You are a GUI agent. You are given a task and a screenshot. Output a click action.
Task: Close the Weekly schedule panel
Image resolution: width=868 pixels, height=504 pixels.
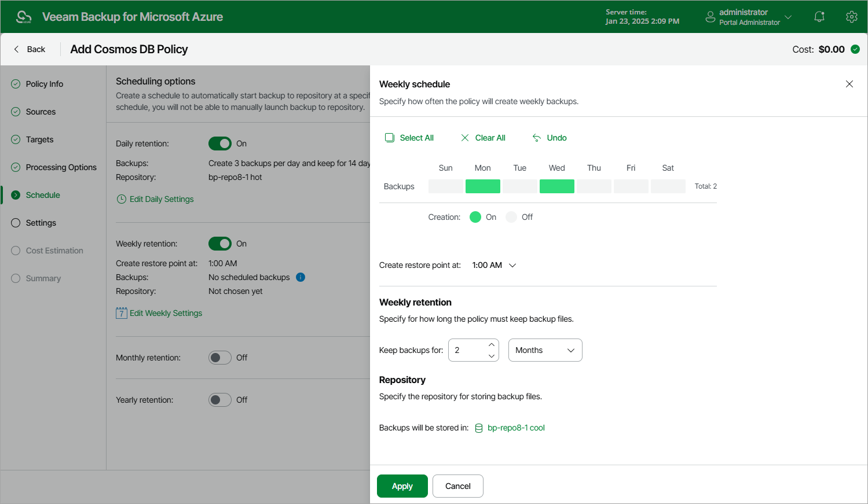849,84
